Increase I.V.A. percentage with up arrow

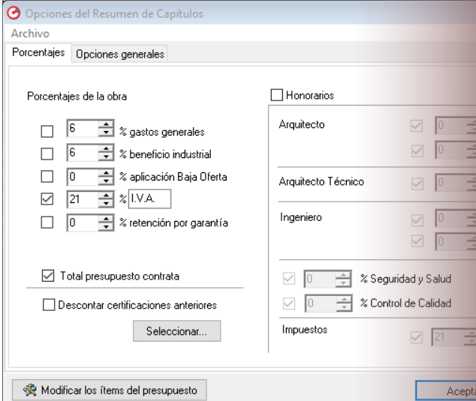[106, 195]
